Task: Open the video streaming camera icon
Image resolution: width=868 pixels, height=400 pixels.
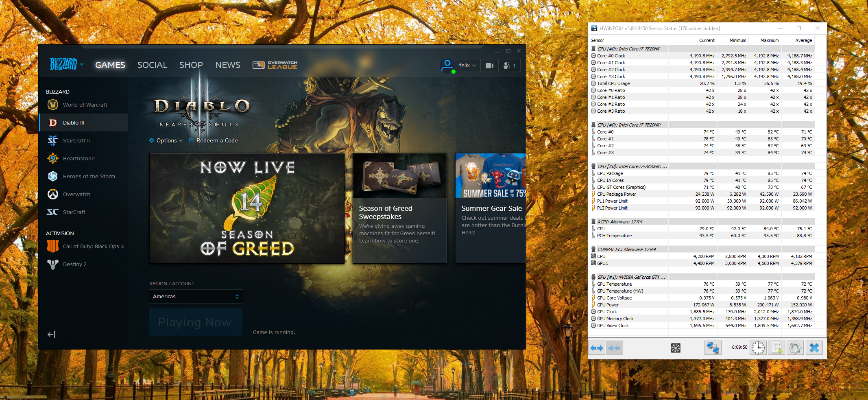Action: (x=490, y=66)
